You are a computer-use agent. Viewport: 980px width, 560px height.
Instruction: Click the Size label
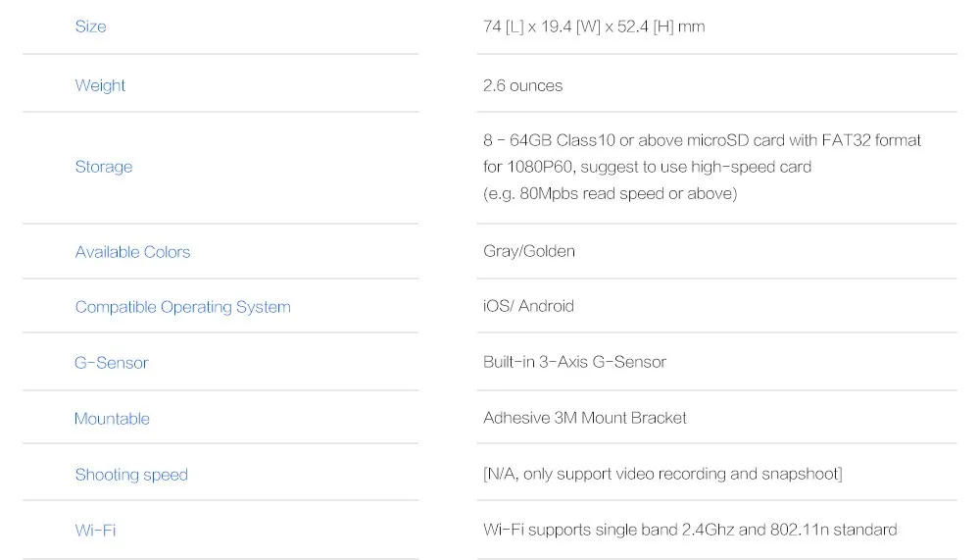click(x=90, y=26)
